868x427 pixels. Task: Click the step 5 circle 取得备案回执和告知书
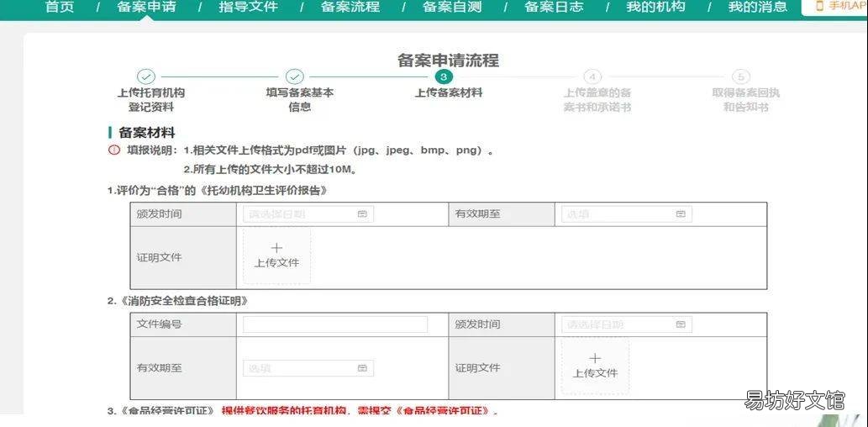(740, 77)
